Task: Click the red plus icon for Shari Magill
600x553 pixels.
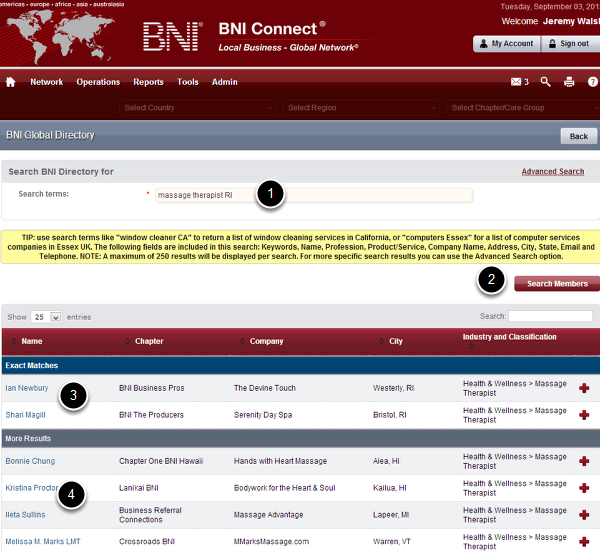Action: click(584, 415)
